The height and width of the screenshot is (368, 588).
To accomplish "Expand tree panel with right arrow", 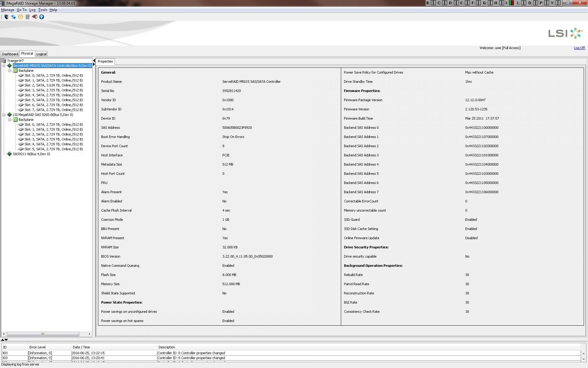I will (94, 64).
